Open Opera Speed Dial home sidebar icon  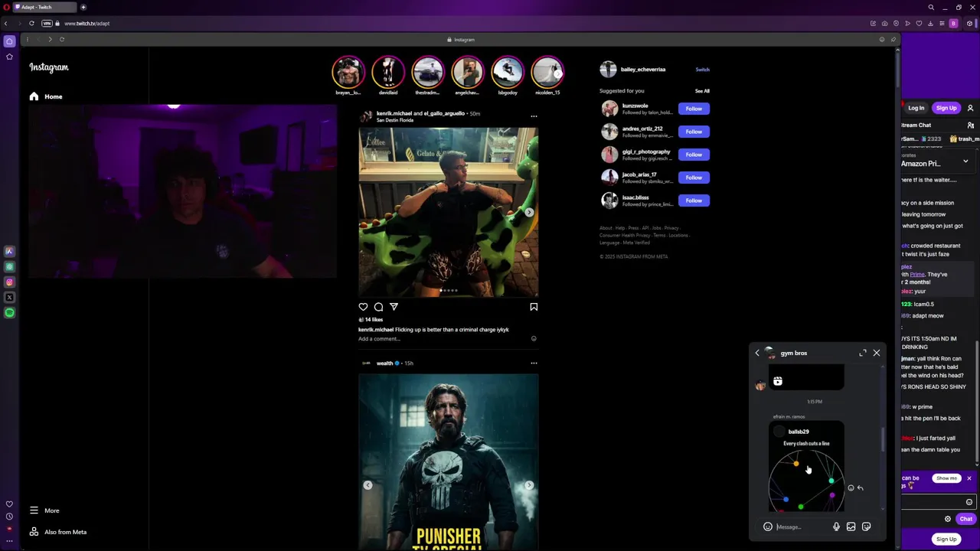click(x=9, y=41)
